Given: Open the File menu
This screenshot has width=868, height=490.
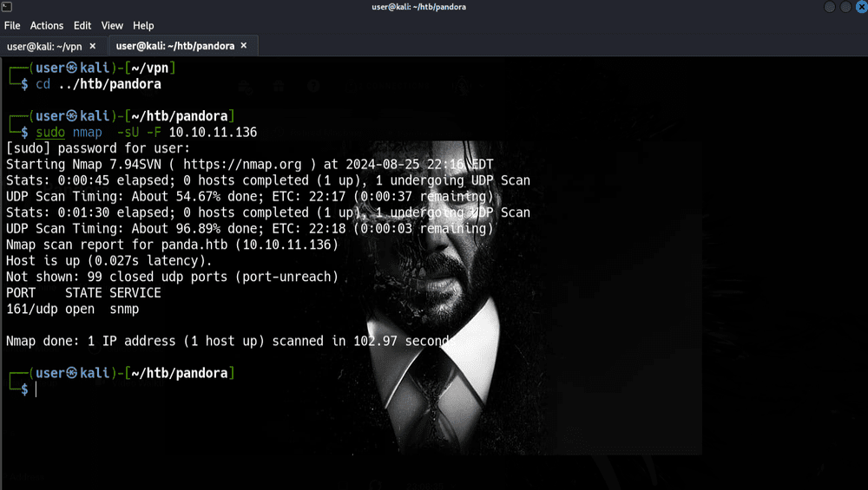Looking at the screenshot, I should [12, 25].
